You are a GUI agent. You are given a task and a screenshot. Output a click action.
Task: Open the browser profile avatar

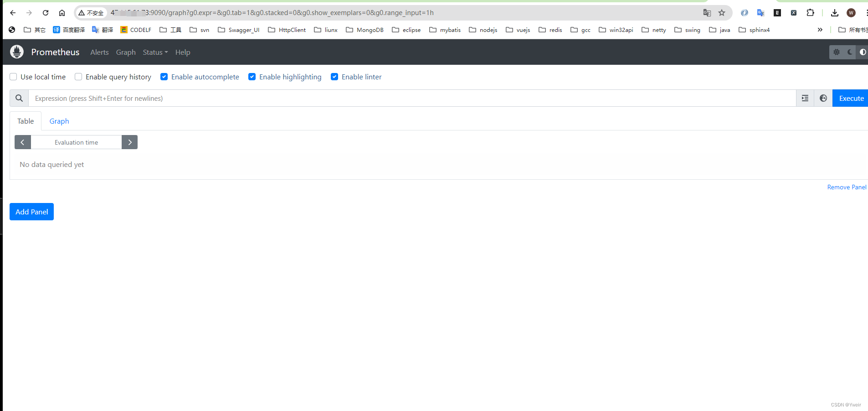click(x=851, y=13)
